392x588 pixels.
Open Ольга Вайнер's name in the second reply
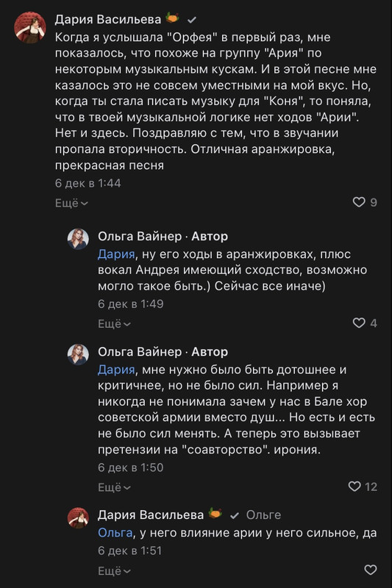[x=140, y=352]
